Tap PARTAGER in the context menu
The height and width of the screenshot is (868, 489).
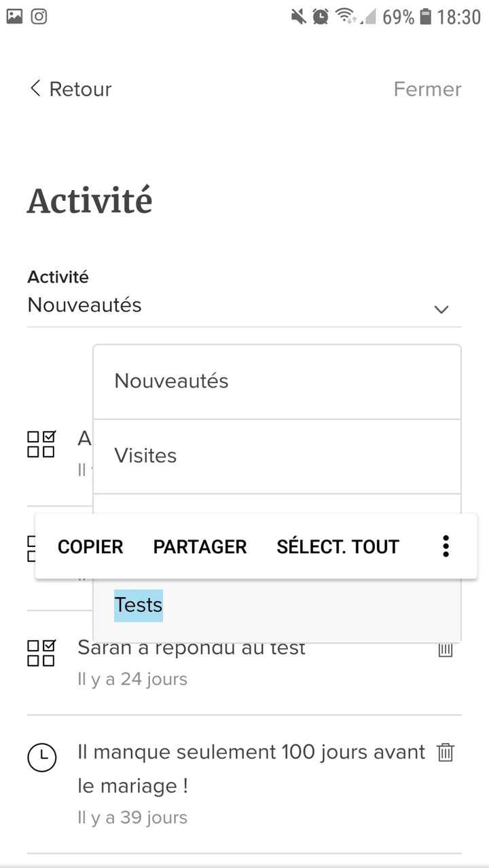[200, 546]
